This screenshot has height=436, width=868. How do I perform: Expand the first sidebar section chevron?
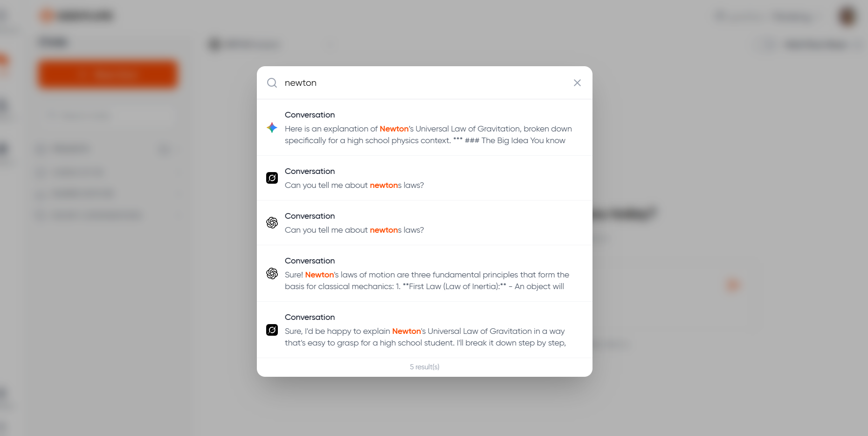coord(164,149)
